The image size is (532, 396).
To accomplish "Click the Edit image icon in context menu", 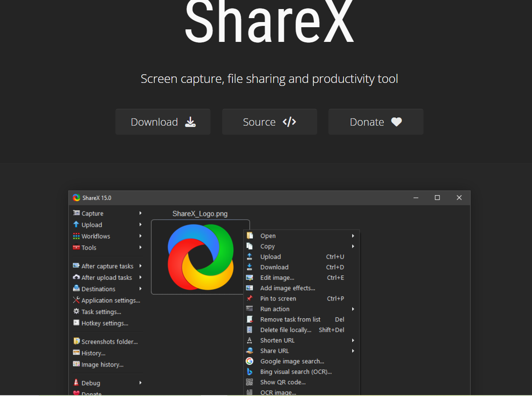I will coord(249,277).
